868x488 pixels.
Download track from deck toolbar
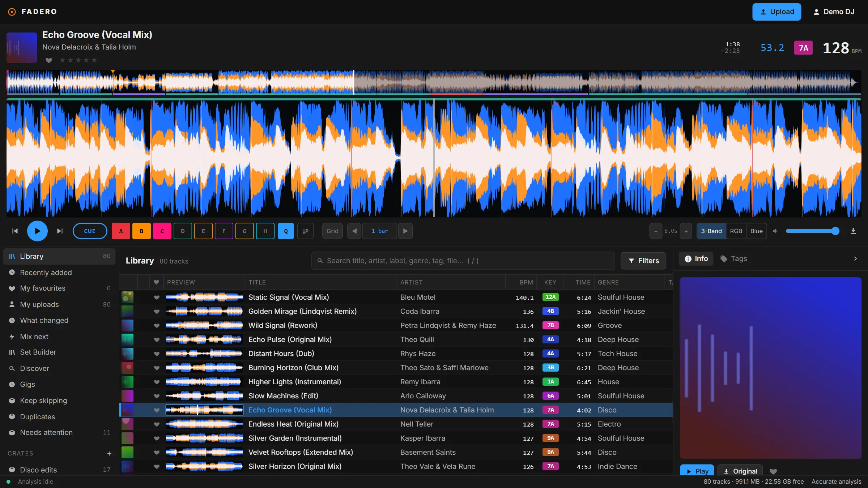(853, 231)
